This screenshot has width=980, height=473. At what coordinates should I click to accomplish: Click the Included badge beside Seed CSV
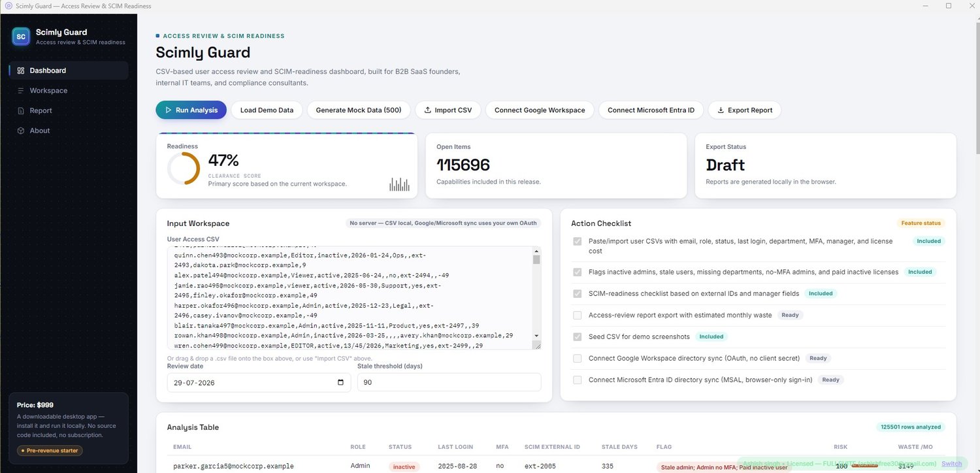click(711, 336)
